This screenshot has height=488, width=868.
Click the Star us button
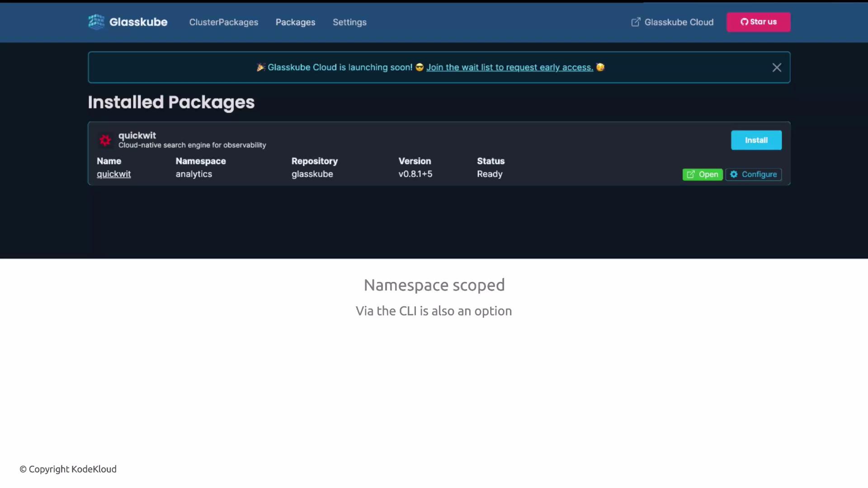(759, 22)
